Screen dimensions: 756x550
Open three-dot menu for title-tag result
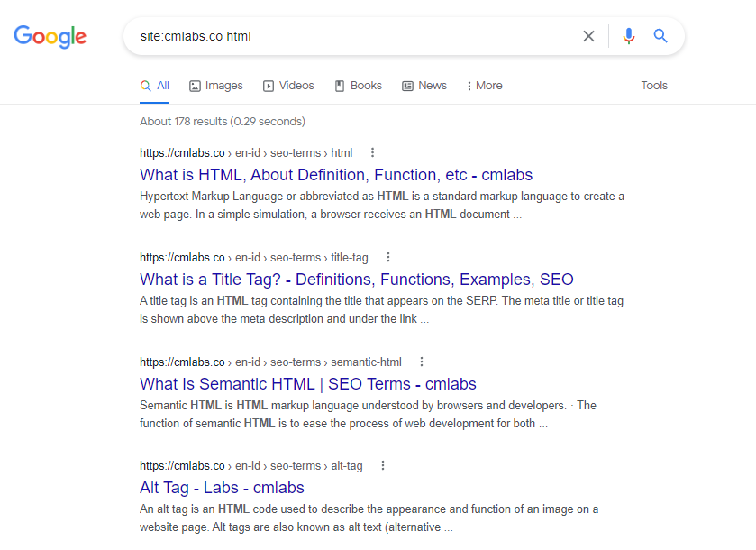pos(388,257)
